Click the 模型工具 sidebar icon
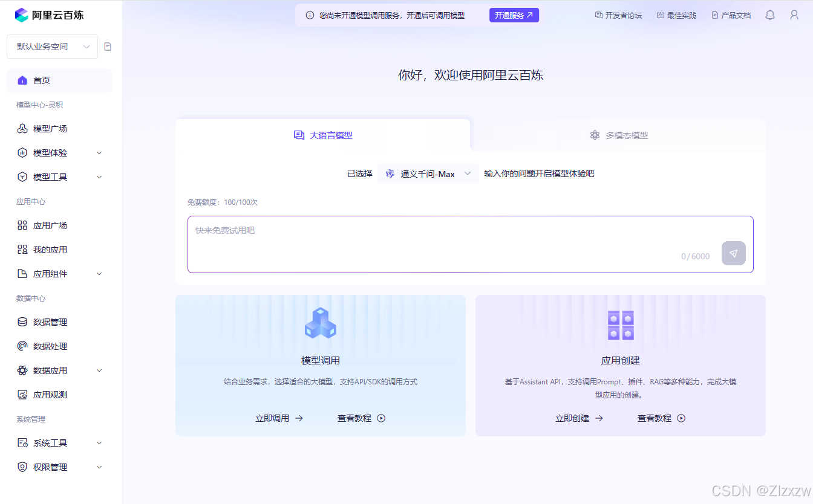813x504 pixels. pyautogui.click(x=22, y=177)
